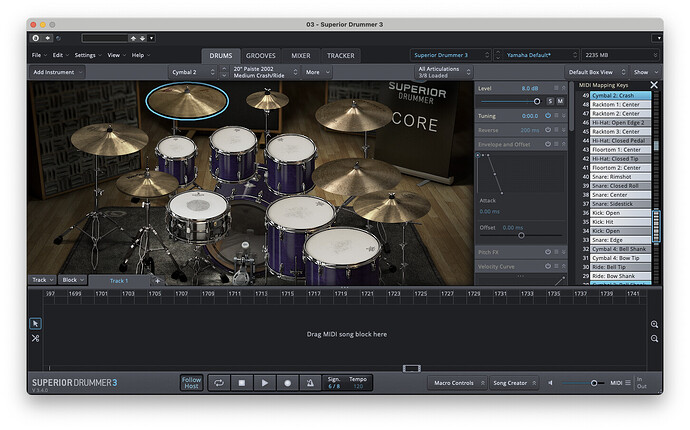The height and width of the screenshot is (430, 690).
Task: Open the Help menu
Action: pos(140,55)
